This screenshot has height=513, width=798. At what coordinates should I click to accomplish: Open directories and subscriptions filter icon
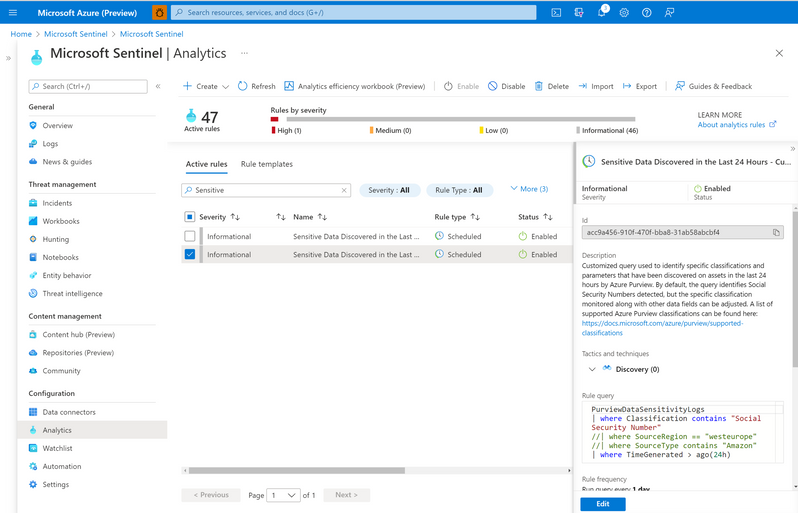[579, 13]
